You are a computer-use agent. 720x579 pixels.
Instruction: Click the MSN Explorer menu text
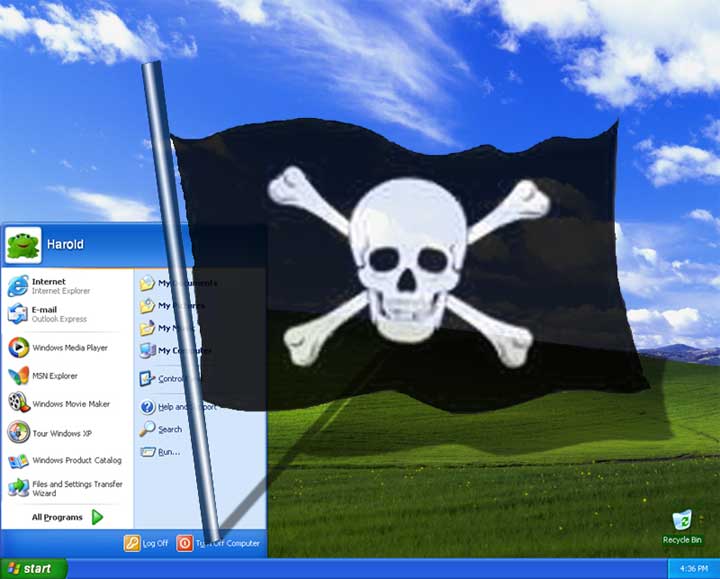point(55,376)
